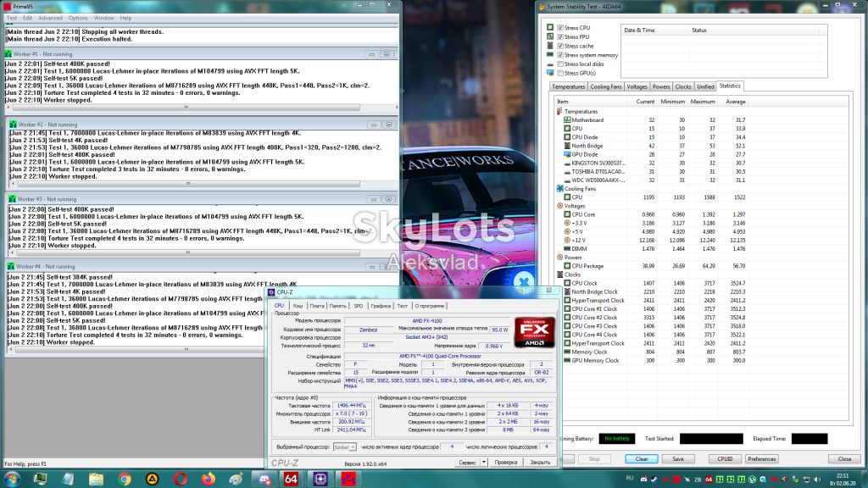Screen dimensions: 868x488
Task: Enable the Stress local disks checkbox
Action: [x=560, y=64]
